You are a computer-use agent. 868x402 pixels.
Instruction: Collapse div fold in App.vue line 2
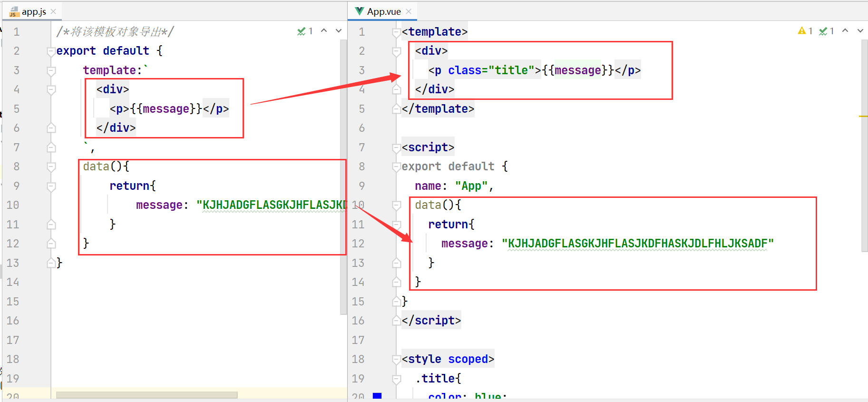(x=397, y=51)
